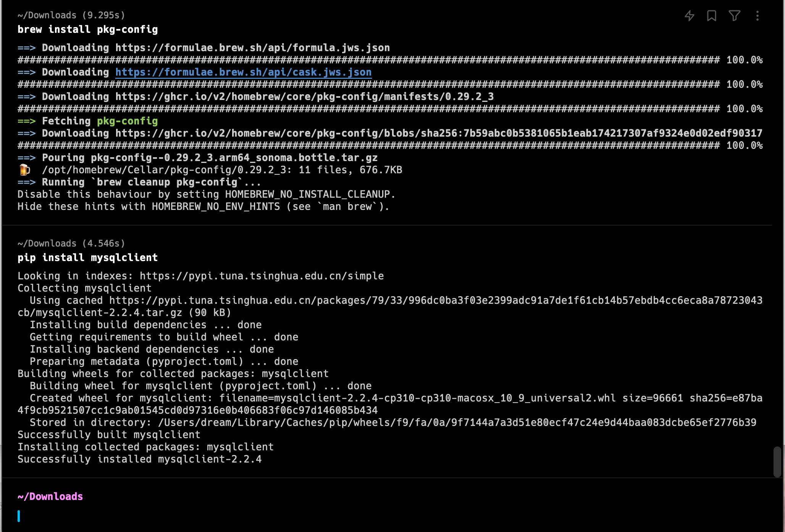785x532 pixels.
Task: Click the formula.jws.json download URL
Action: tap(253, 48)
